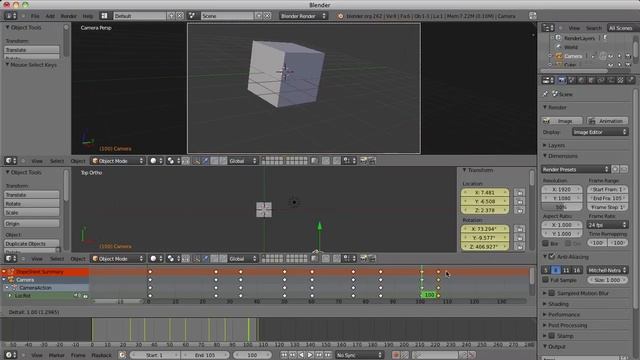This screenshot has height=360, width=640.
Task: Toggle Camera visibility eye in the outliner
Action: click(611, 56)
